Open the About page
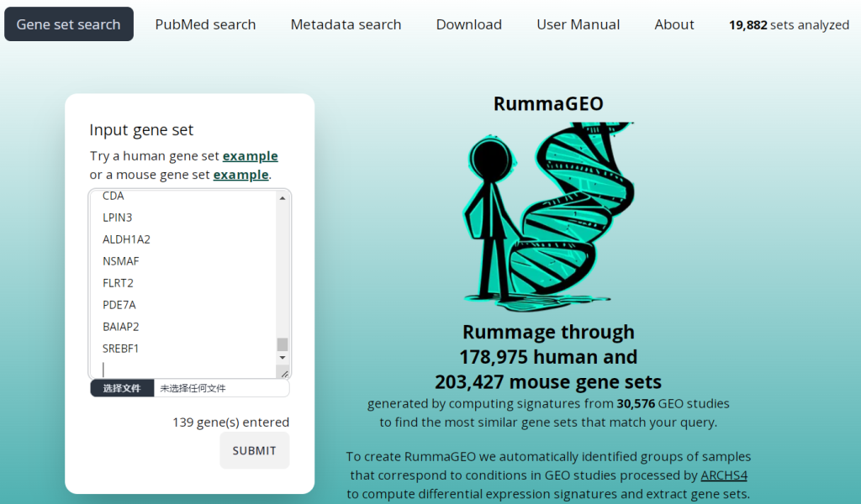 (x=674, y=24)
